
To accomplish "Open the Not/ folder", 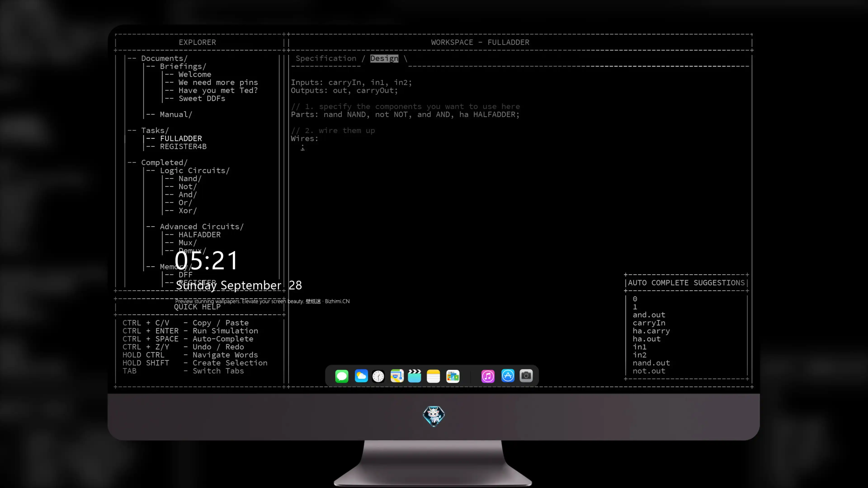I will pos(187,187).
